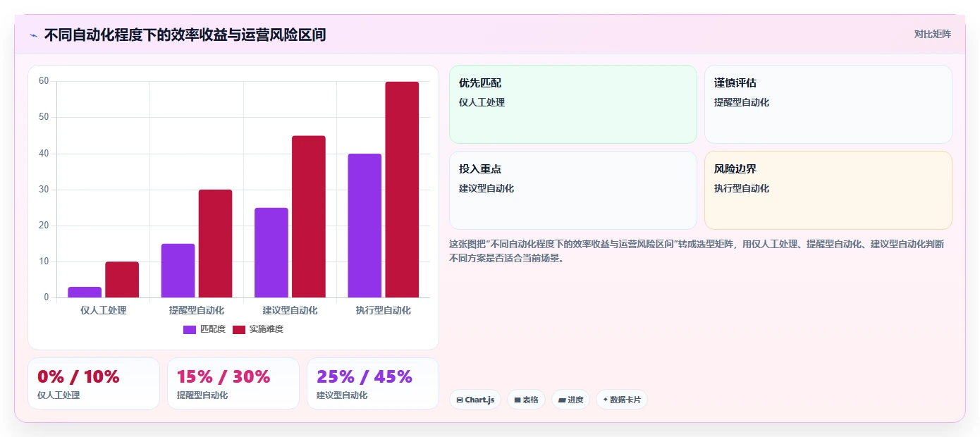Click 提醒型自动化 text in 谨慎评估 card
Viewport: 980px width, 437px height.
742,102
